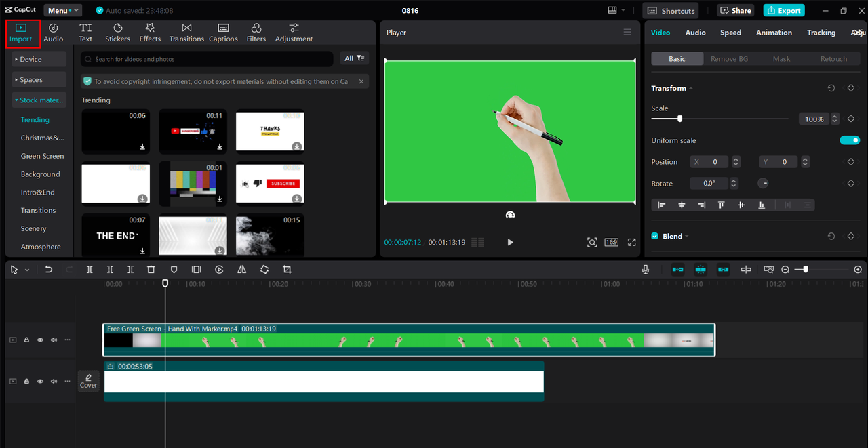This screenshot has height=448, width=868.
Task: Open the Effects panel
Action: pyautogui.click(x=150, y=33)
